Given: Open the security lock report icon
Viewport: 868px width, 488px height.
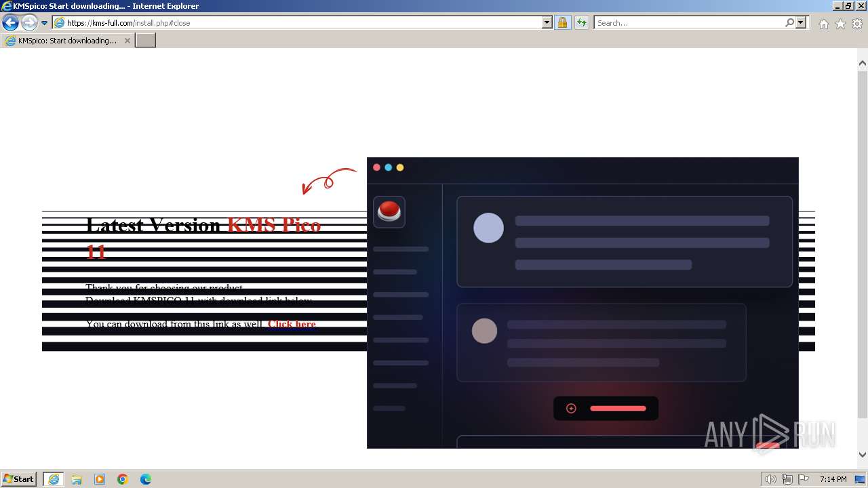Looking at the screenshot, I should [562, 23].
